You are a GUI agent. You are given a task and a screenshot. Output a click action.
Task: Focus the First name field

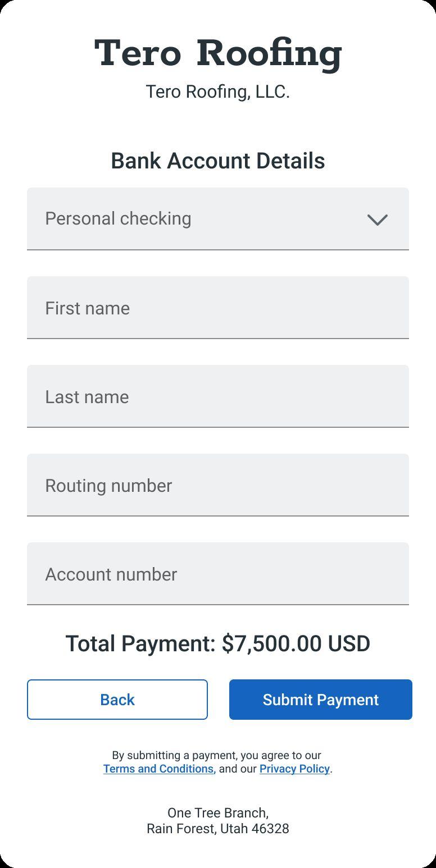point(217,308)
